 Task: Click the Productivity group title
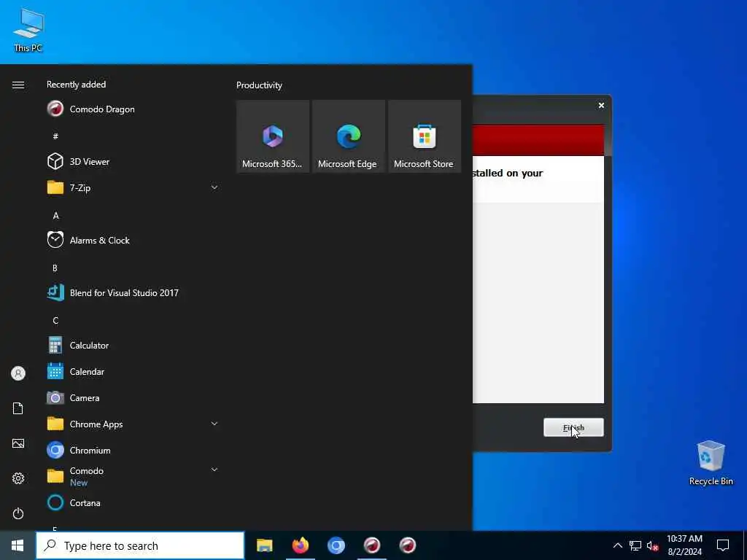pos(259,85)
